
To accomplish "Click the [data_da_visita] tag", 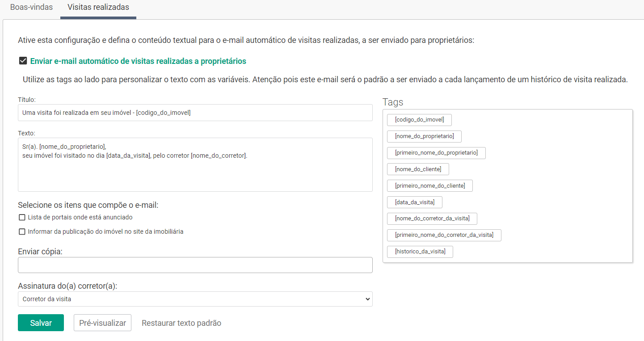I will [414, 202].
